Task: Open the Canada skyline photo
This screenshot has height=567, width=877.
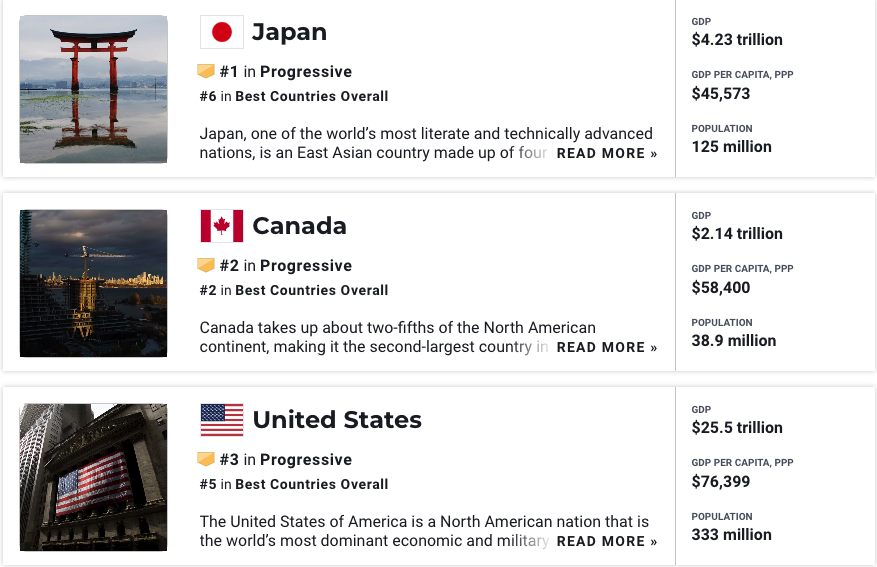Action: (93, 283)
